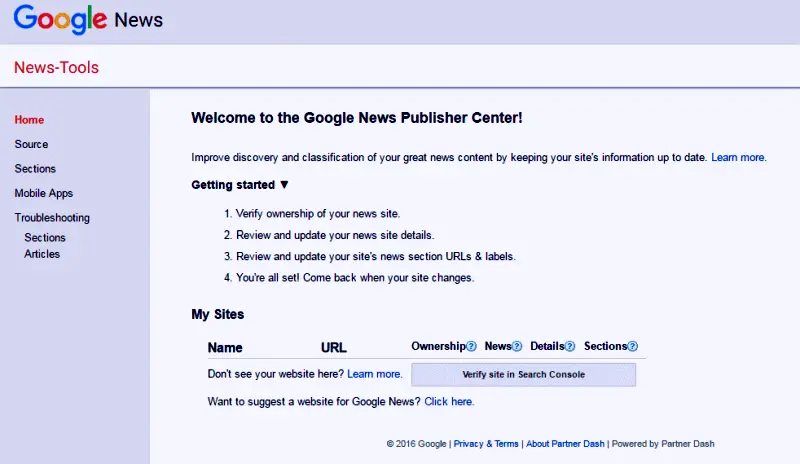Click the Ownership column label
The width and height of the screenshot is (800, 464).
tap(438, 346)
